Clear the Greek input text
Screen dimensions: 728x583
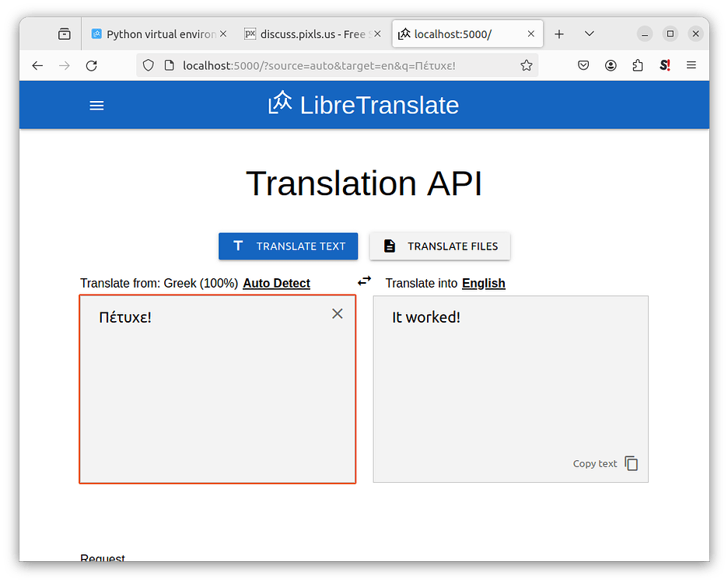point(337,313)
